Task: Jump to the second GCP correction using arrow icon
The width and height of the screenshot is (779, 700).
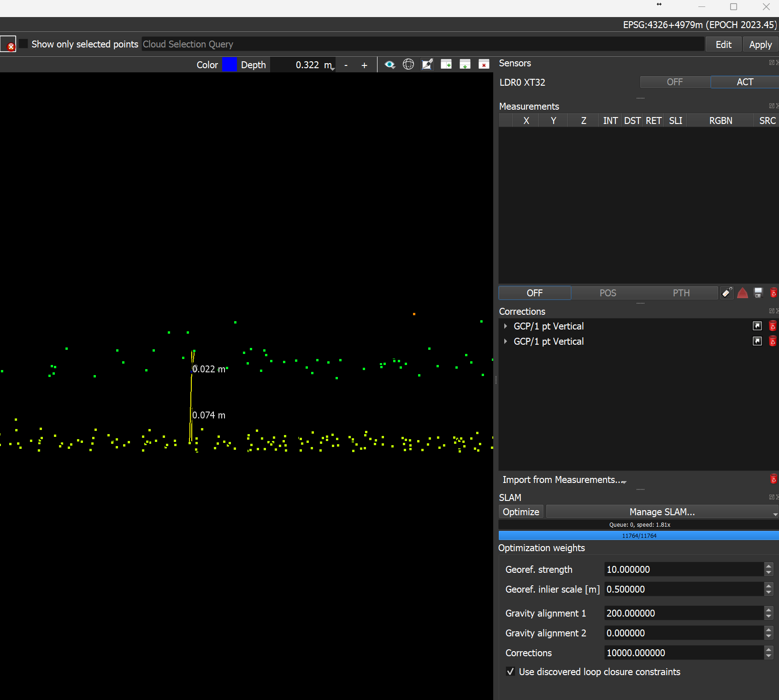Action: [757, 341]
